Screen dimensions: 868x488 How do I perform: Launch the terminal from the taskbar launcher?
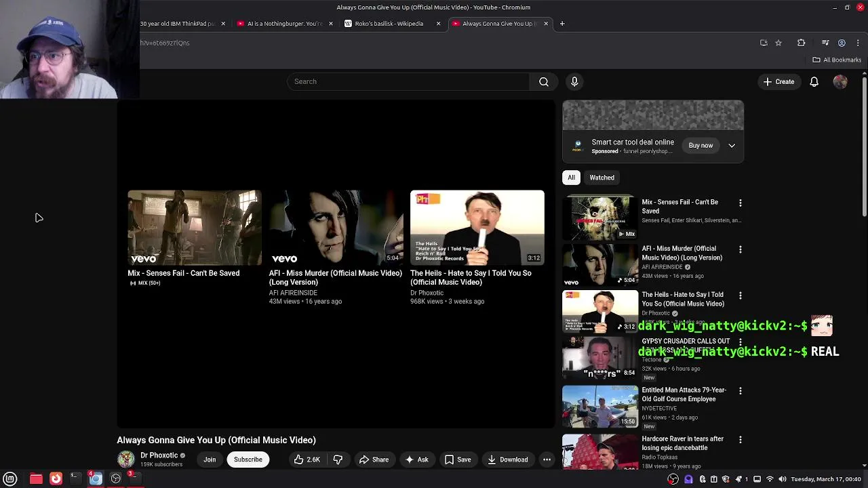pos(75,479)
